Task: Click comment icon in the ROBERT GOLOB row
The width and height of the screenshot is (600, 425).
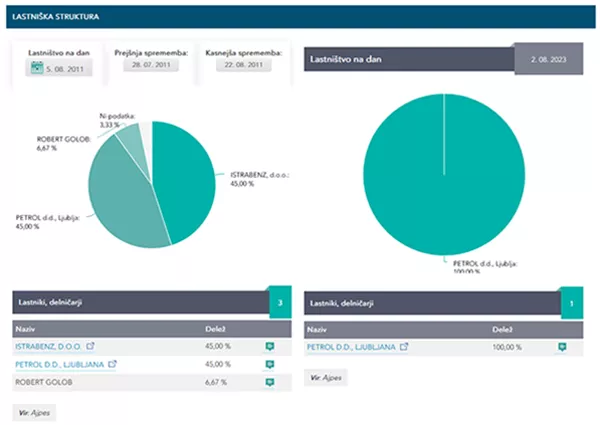Action: coord(269,382)
